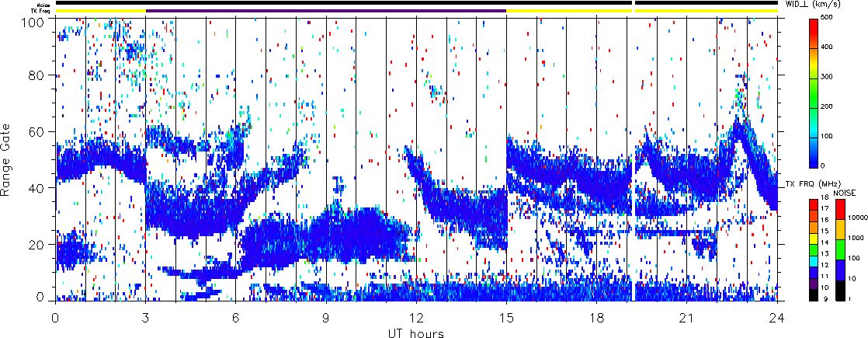Screen dimensions: 868x338
Task: Click the black bottom swatch in the NOISE legend
Action: point(840,291)
